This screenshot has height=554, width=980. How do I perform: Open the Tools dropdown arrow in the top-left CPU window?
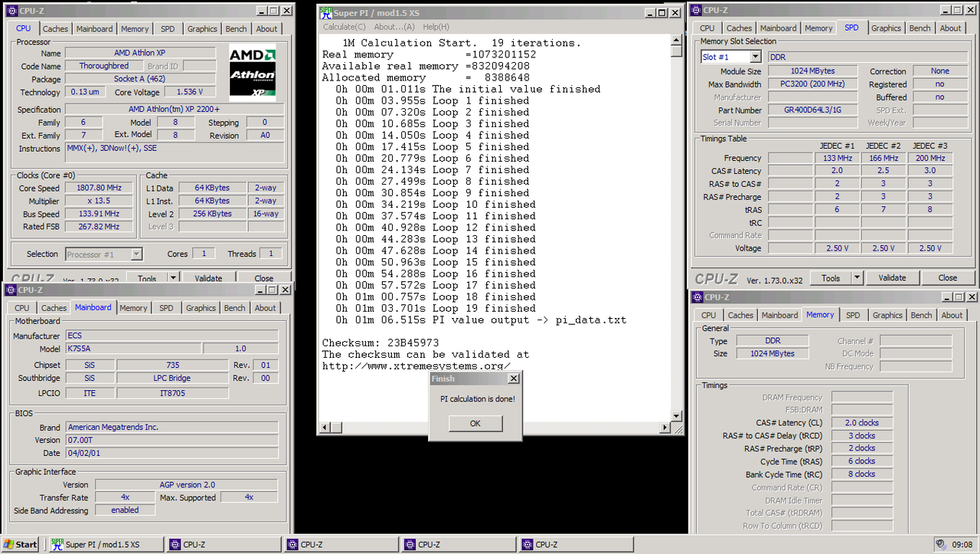[x=173, y=279]
